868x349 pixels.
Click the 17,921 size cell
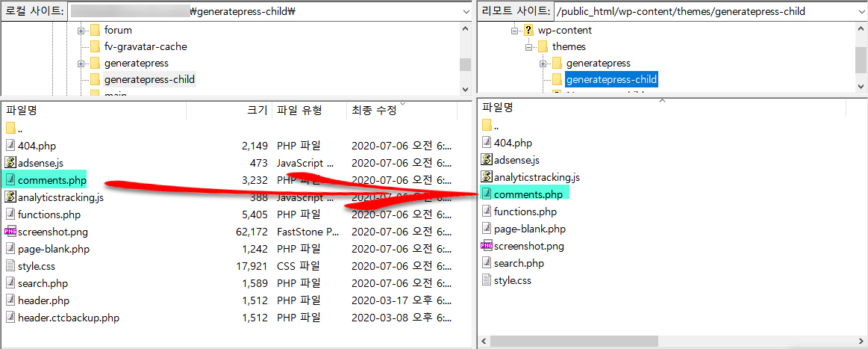point(252,266)
